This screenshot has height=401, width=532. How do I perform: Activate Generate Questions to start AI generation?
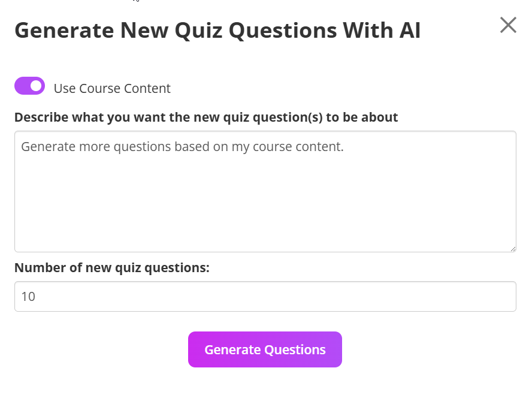tap(265, 349)
